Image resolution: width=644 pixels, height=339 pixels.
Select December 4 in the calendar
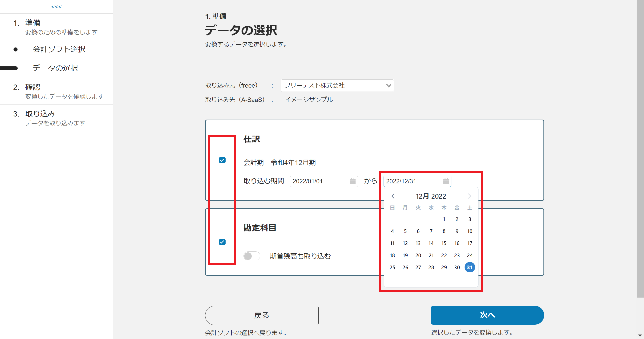point(392,231)
